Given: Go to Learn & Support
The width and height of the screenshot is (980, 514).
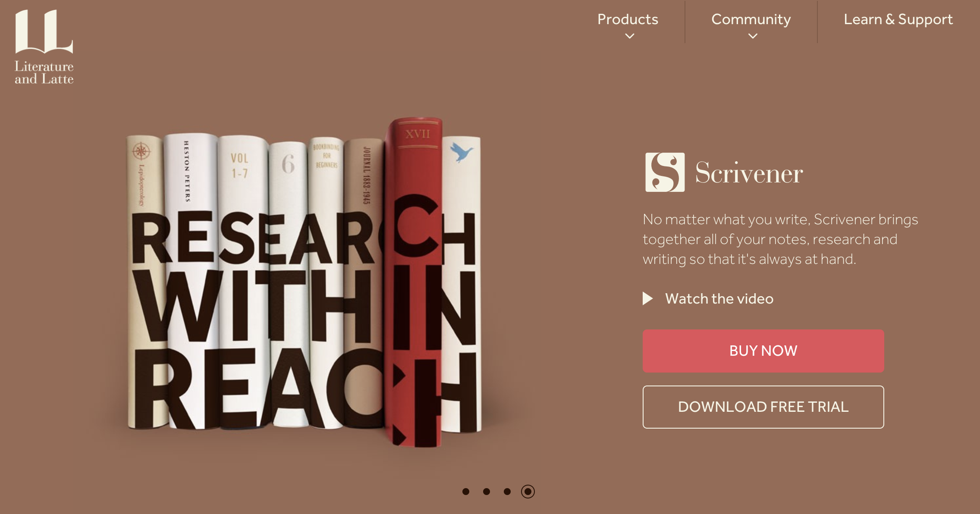Looking at the screenshot, I should coord(898,19).
